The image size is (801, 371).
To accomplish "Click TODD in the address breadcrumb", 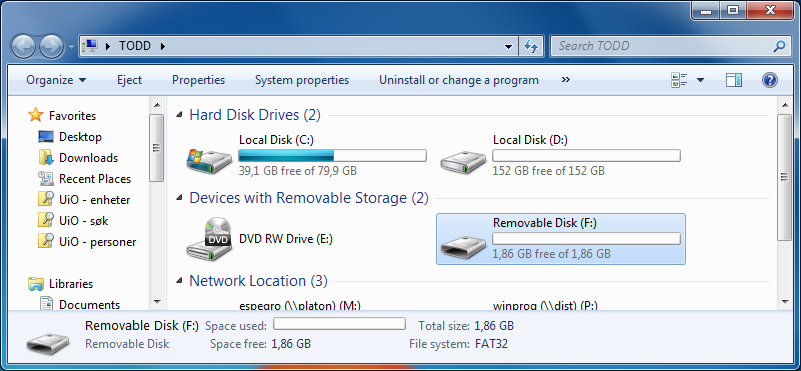I will click(135, 46).
